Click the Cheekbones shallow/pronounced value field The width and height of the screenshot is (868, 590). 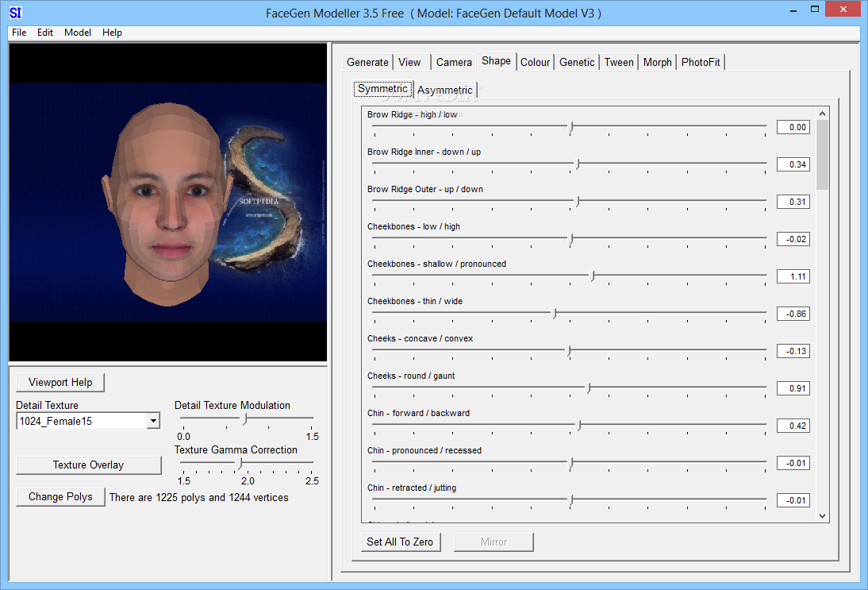click(793, 276)
